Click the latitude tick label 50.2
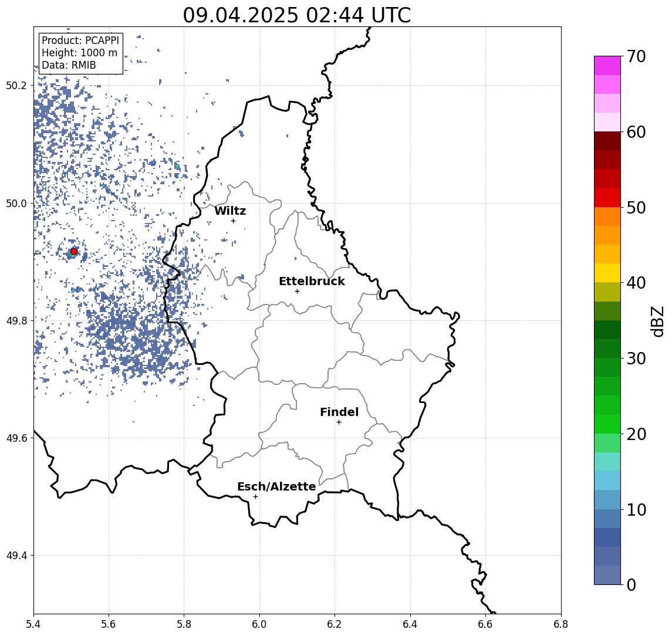672x636 pixels. [x=16, y=85]
